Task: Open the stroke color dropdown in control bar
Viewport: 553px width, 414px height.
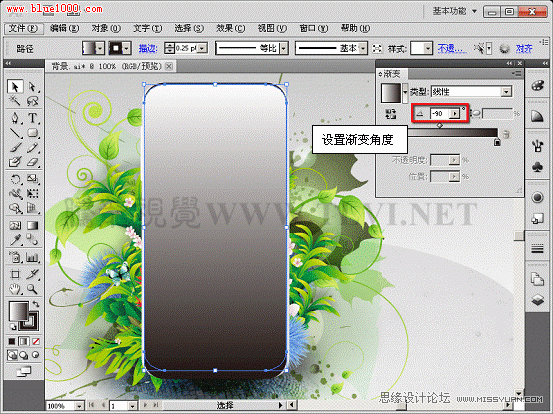Action: 127,48
